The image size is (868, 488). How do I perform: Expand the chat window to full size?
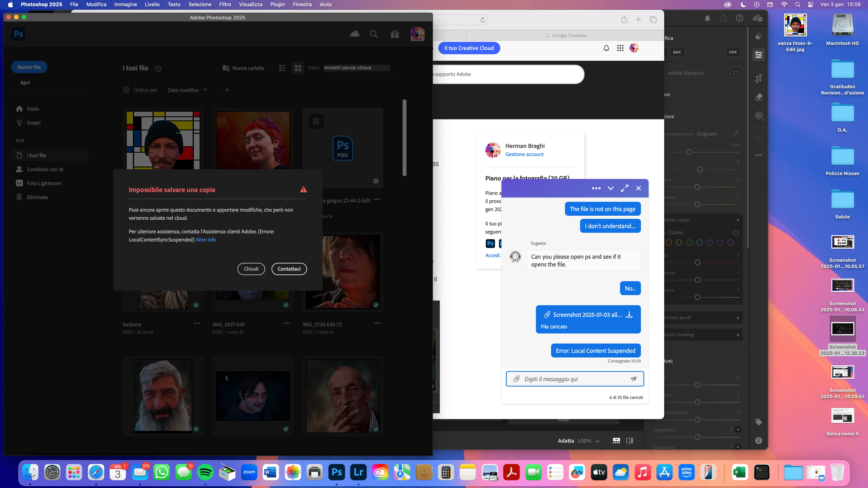click(x=624, y=188)
